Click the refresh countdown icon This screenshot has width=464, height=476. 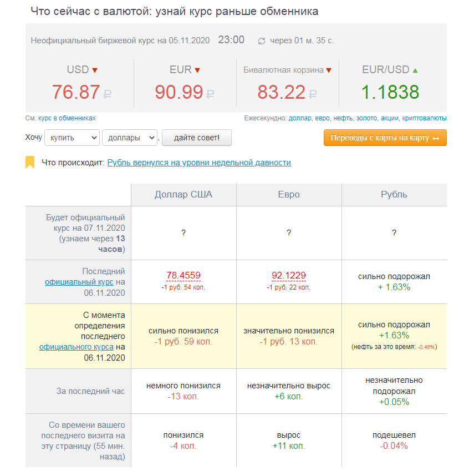coord(262,41)
